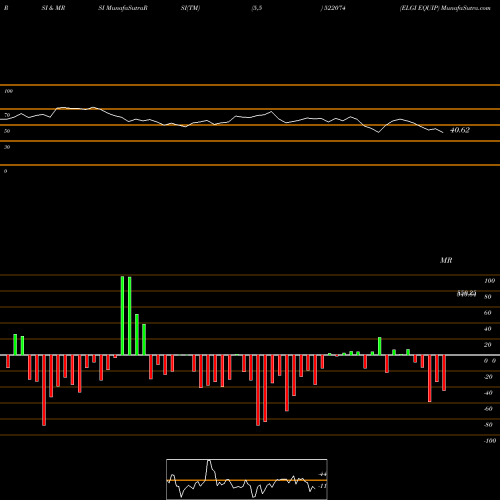Click the (ELGI EQUIP) MunafaSutra.com header text
This screenshot has height=500, width=500.
445,8
